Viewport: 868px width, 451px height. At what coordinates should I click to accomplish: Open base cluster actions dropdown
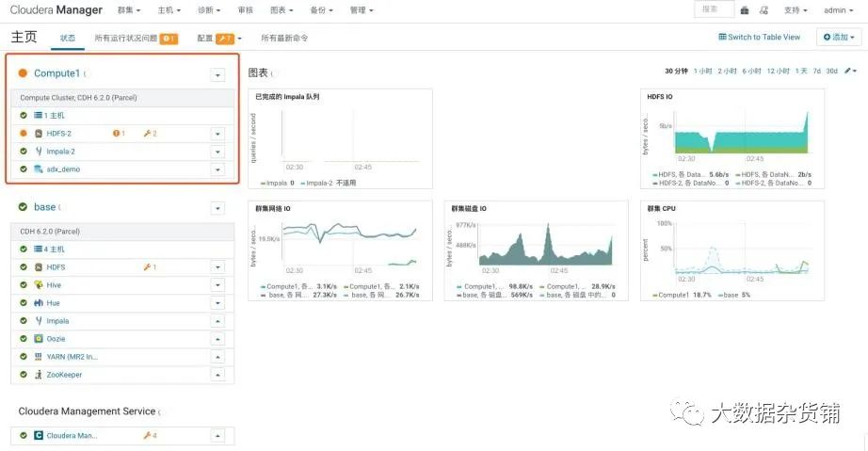217,209
